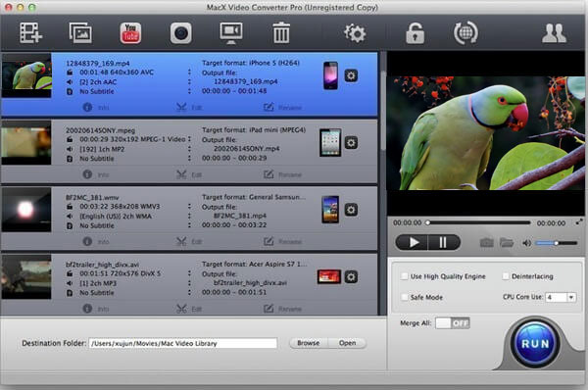Adjust the volume slider
Image resolution: width=588 pixels, height=390 pixels.
[x=556, y=243]
